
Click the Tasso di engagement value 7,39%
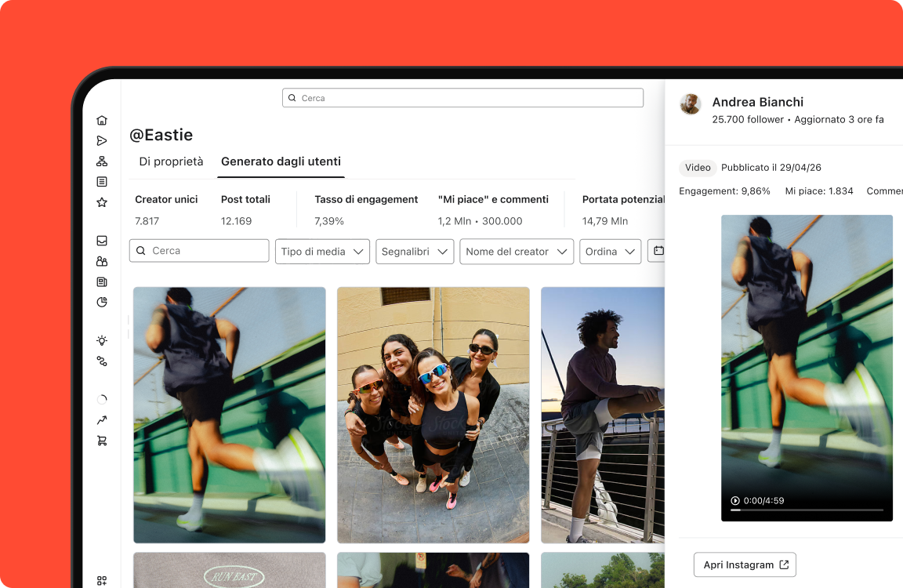329,221
